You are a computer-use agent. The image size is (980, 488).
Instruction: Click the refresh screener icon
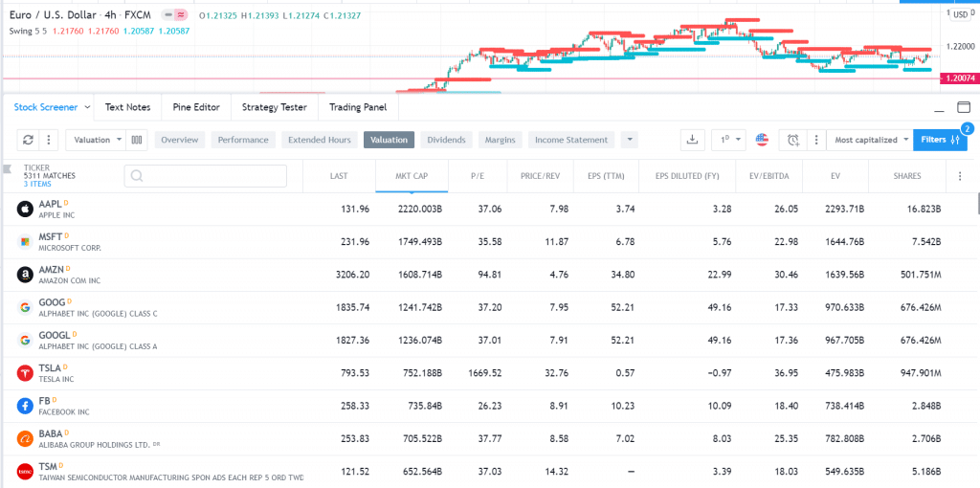pyautogui.click(x=28, y=140)
